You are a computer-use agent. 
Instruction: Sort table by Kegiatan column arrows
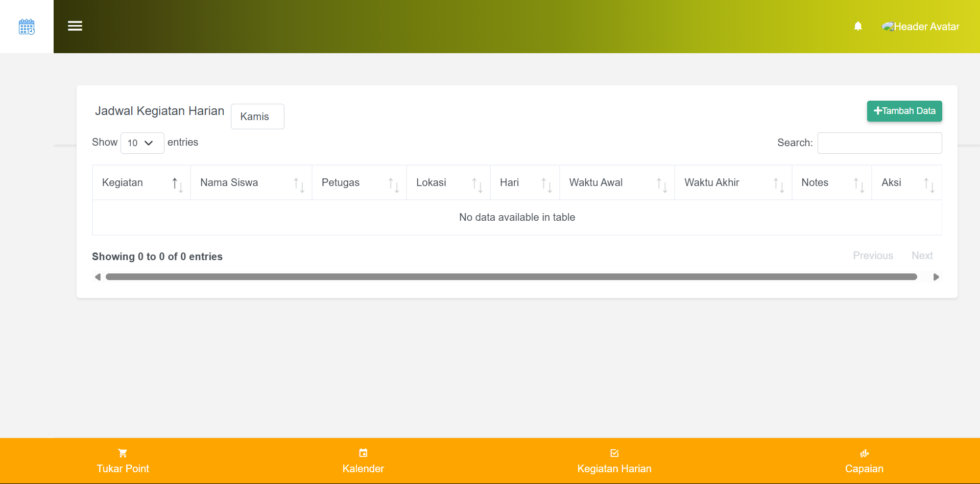pos(177,184)
